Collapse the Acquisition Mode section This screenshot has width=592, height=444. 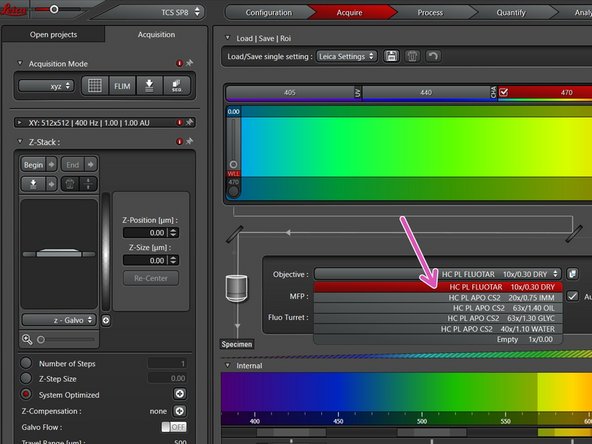coord(20,63)
